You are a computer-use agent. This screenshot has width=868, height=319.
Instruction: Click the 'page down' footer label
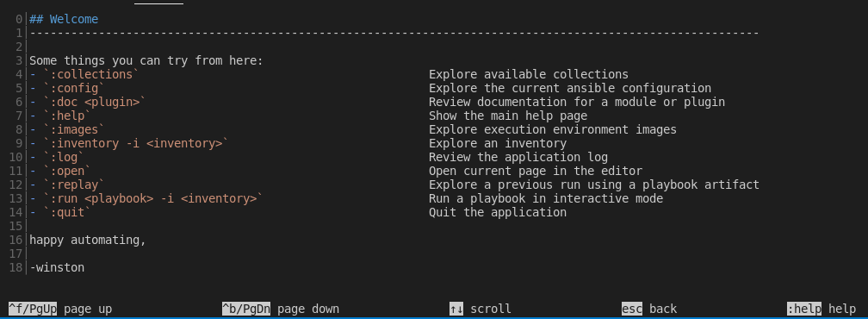(x=308, y=309)
